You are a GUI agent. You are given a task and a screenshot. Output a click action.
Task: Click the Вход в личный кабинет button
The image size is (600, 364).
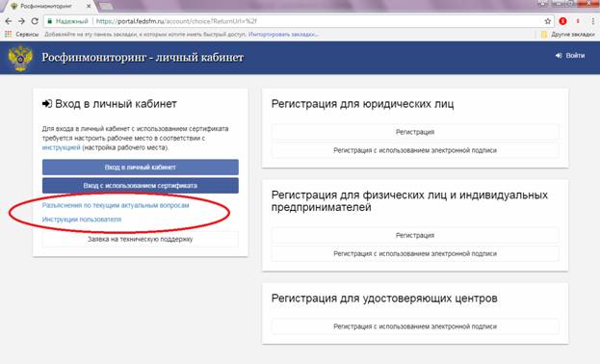point(140,168)
